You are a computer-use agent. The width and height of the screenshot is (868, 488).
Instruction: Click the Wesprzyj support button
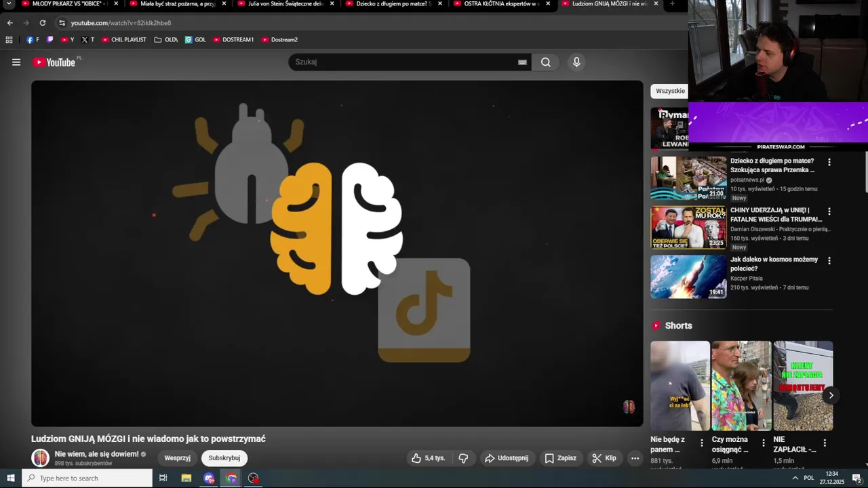coord(178,458)
